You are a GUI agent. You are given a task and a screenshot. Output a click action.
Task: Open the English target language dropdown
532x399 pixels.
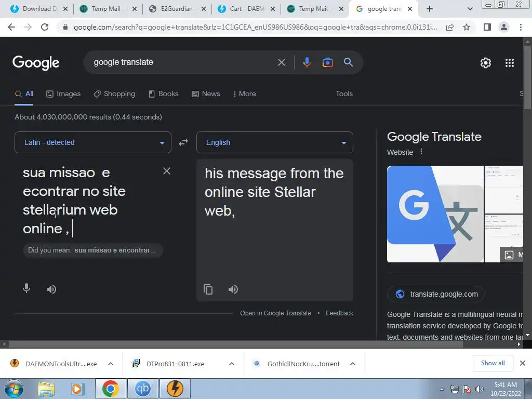(274, 142)
